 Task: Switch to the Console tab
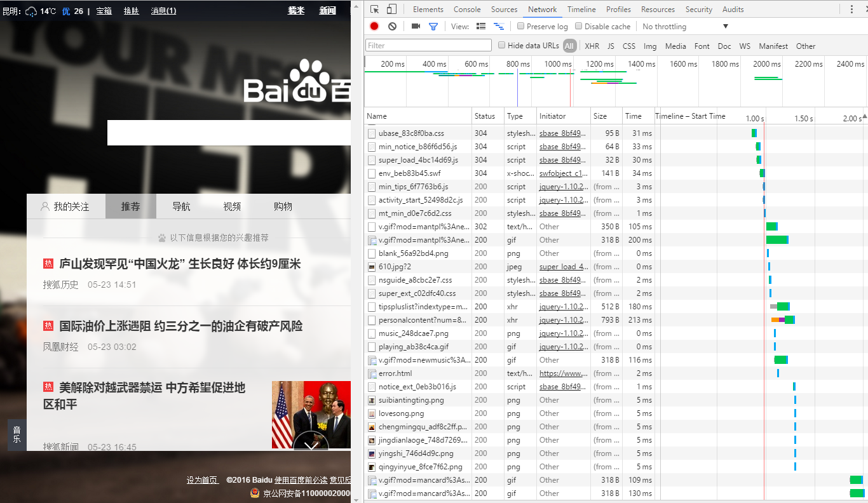coord(466,9)
